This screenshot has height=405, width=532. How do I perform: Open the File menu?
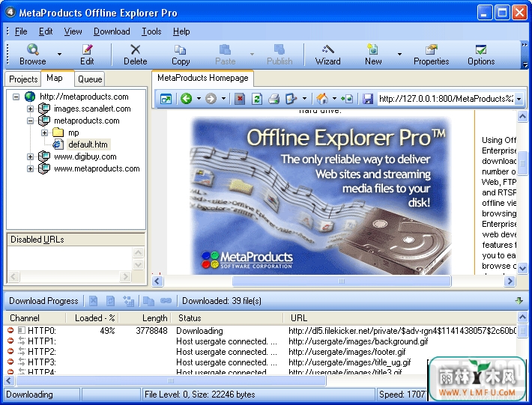[x=21, y=31]
